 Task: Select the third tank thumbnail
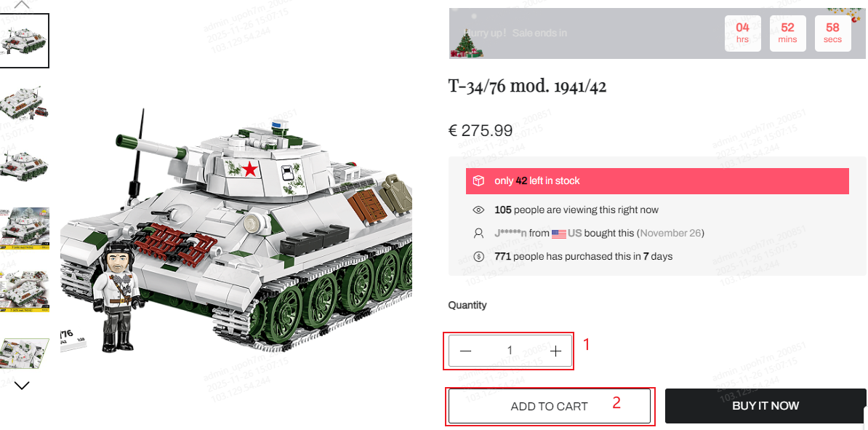coord(25,164)
